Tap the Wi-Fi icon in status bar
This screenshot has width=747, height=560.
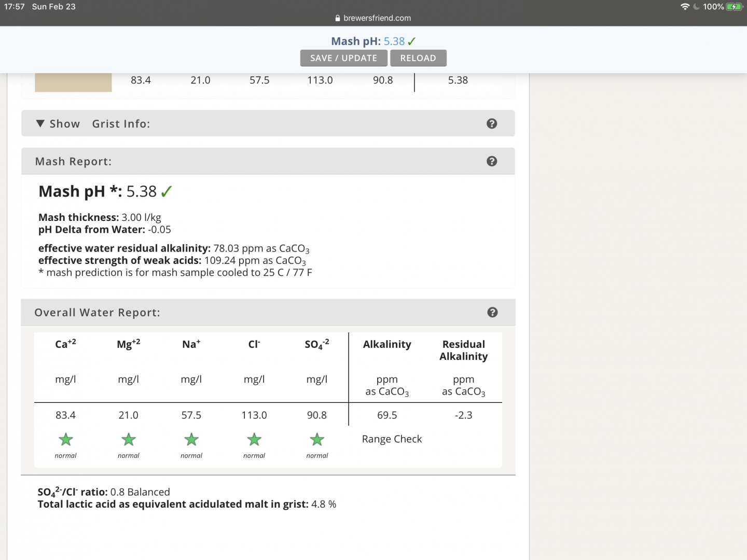(x=685, y=7)
